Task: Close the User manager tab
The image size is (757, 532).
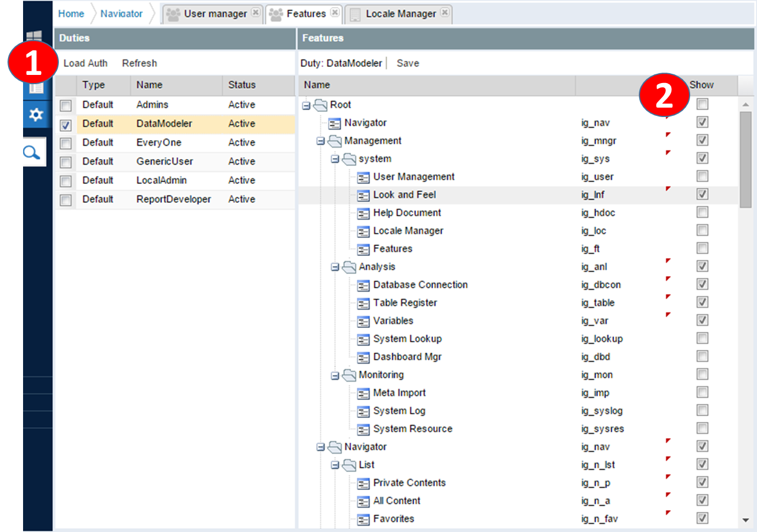Action: click(x=256, y=13)
